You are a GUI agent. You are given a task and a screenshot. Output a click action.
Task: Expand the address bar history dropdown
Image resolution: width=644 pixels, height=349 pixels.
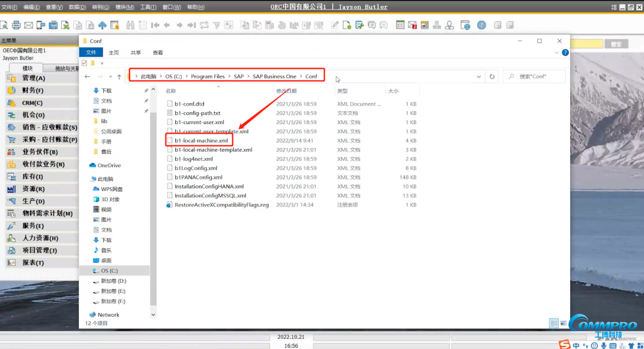[479, 76]
